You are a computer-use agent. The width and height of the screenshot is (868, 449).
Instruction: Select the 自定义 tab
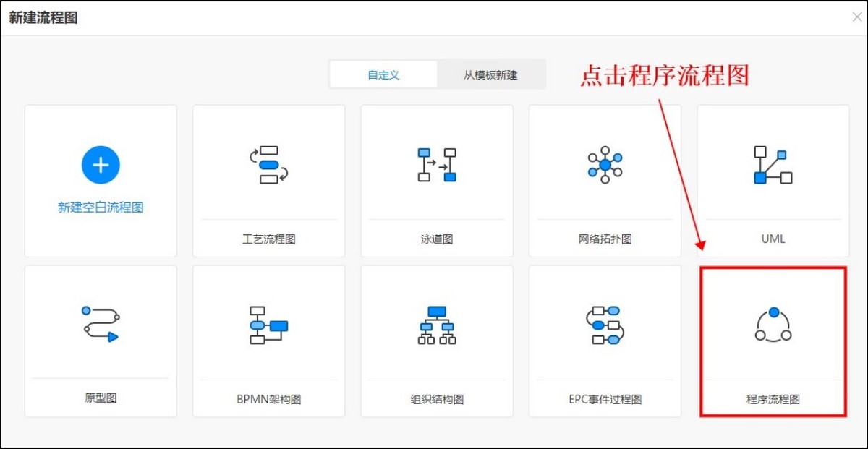(x=383, y=74)
